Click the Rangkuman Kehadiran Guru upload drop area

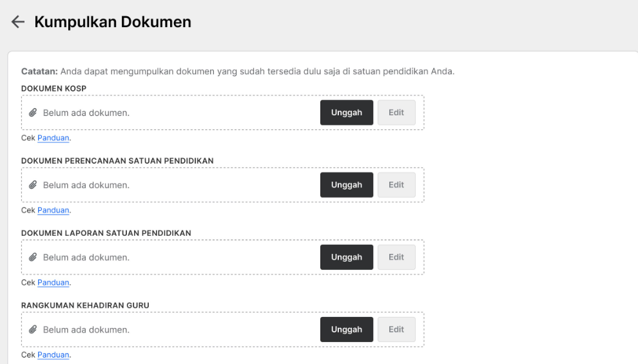click(x=222, y=329)
